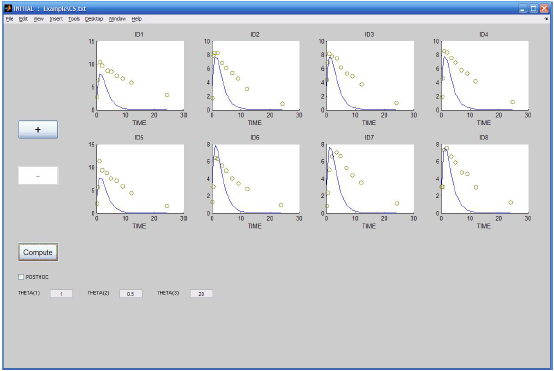Click the ID4 plot
This screenshot has width=554, height=371.
click(485, 75)
